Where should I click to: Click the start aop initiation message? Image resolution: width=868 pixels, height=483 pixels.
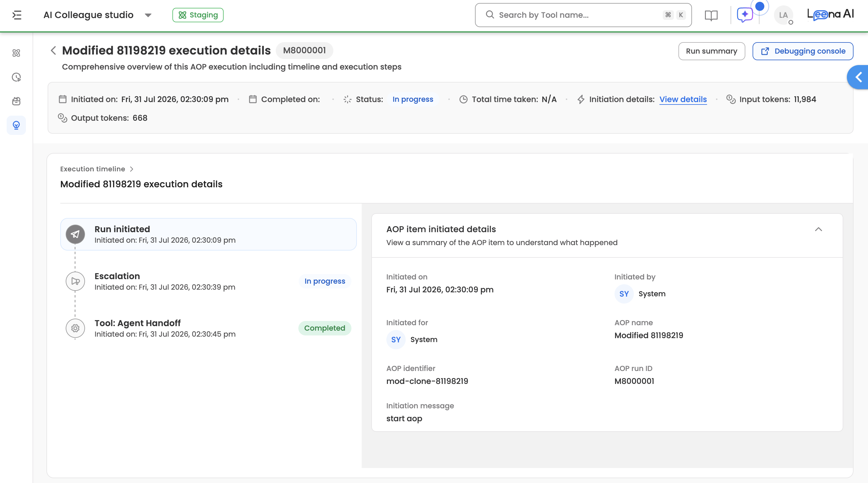pyautogui.click(x=404, y=418)
